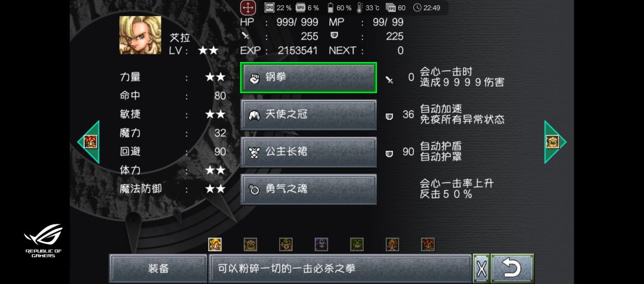
Task: Select the red-haired Crono party icon
Action: [x=428, y=245]
